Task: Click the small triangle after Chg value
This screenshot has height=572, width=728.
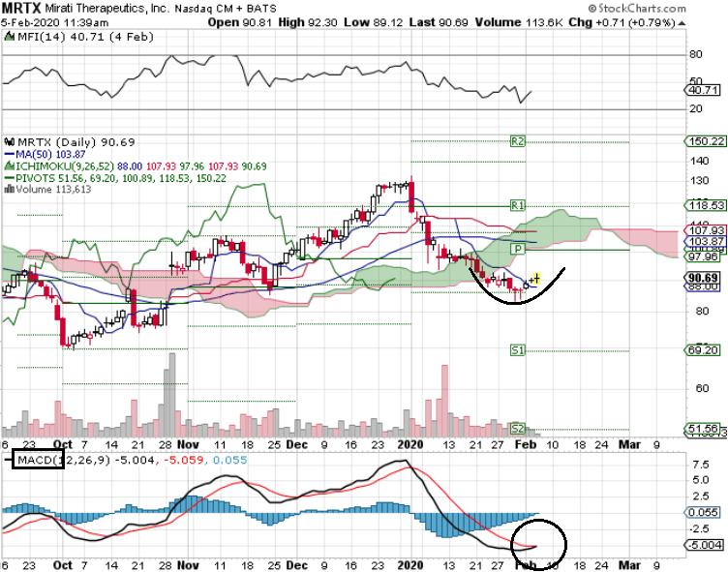Action: coord(682,23)
